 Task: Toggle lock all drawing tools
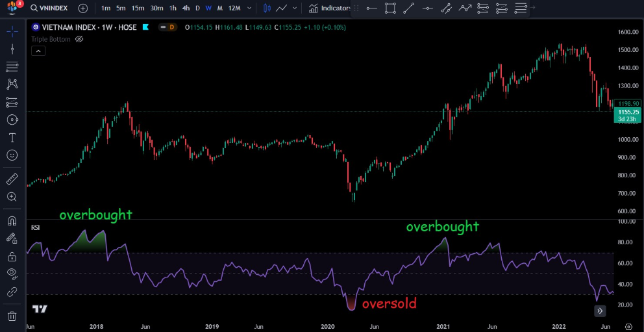[x=12, y=257]
